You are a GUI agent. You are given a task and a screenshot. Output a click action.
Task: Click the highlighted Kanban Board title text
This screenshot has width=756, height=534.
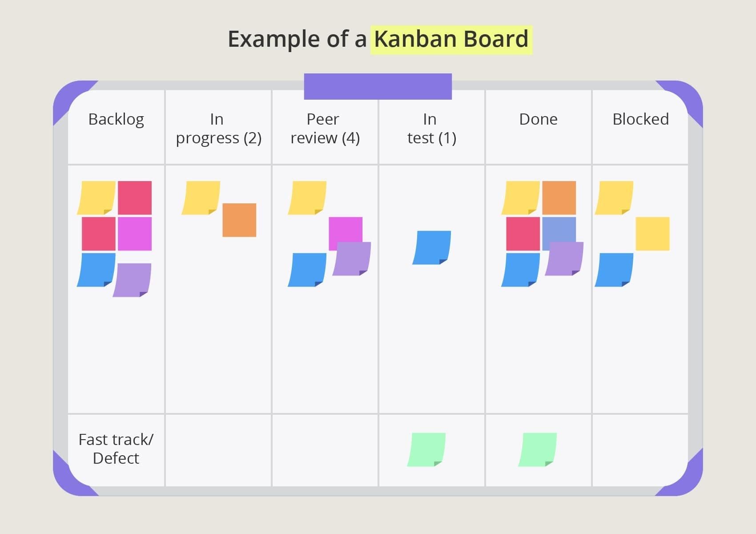click(x=451, y=39)
